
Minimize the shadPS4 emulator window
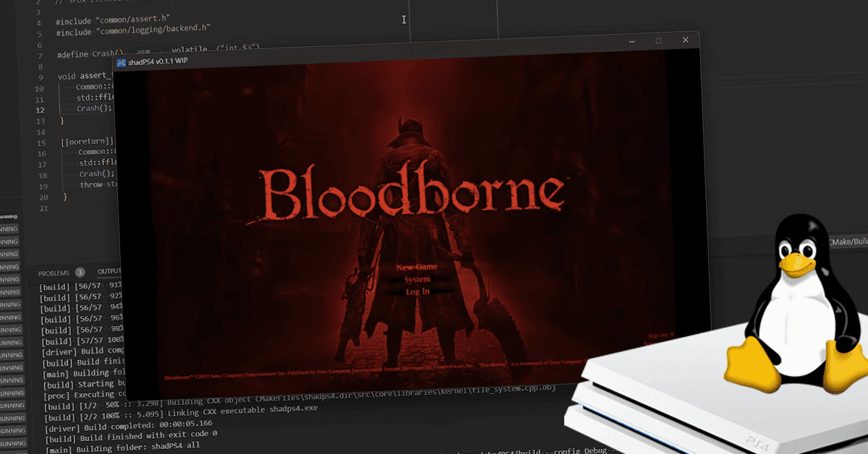[x=633, y=40]
